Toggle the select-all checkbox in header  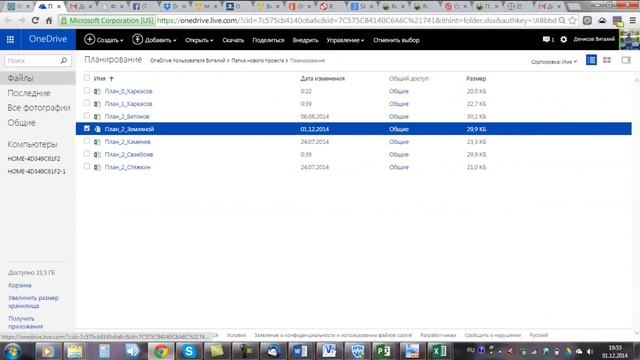87,78
